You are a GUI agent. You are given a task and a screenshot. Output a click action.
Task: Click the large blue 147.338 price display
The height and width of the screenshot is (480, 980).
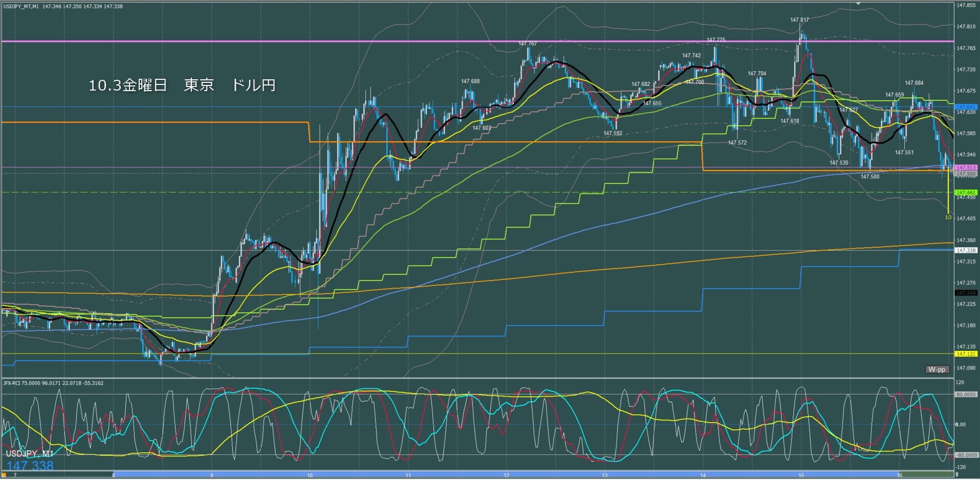[x=30, y=466]
